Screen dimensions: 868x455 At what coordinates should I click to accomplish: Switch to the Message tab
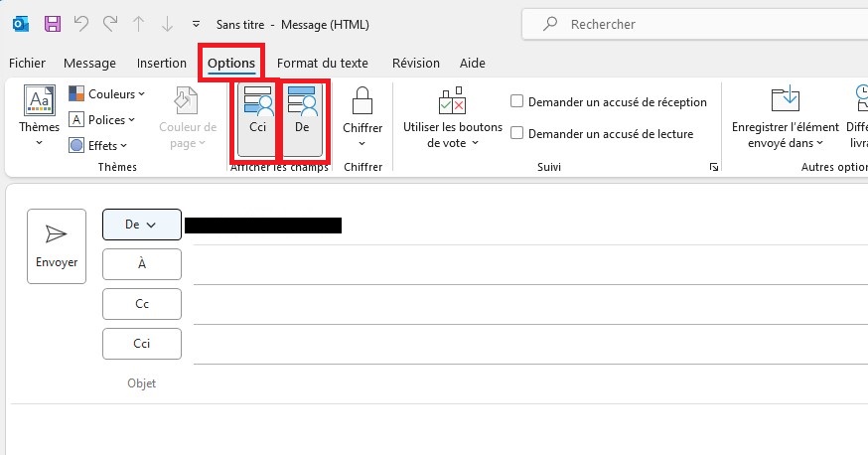pos(89,64)
